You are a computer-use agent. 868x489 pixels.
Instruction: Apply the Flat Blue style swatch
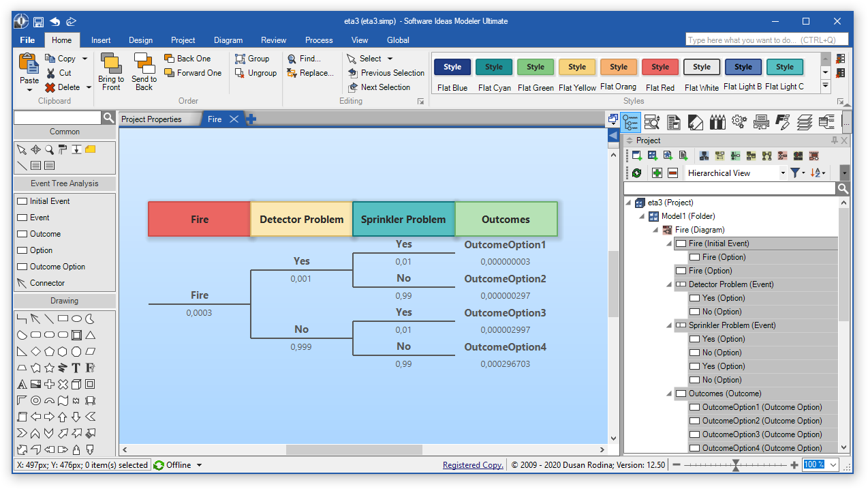coord(452,68)
